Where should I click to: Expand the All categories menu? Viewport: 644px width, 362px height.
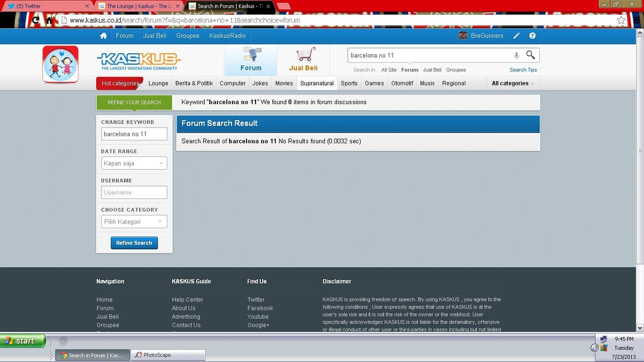tap(513, 83)
